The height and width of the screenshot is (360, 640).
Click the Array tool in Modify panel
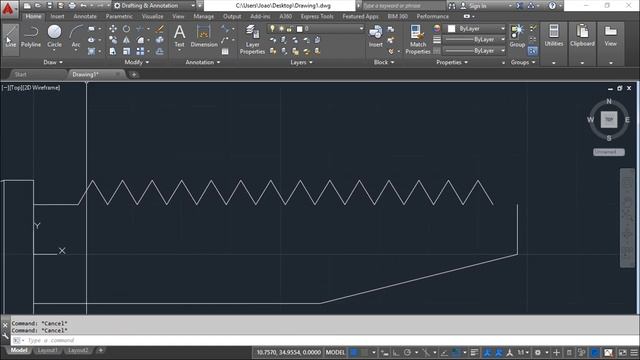click(x=140, y=51)
